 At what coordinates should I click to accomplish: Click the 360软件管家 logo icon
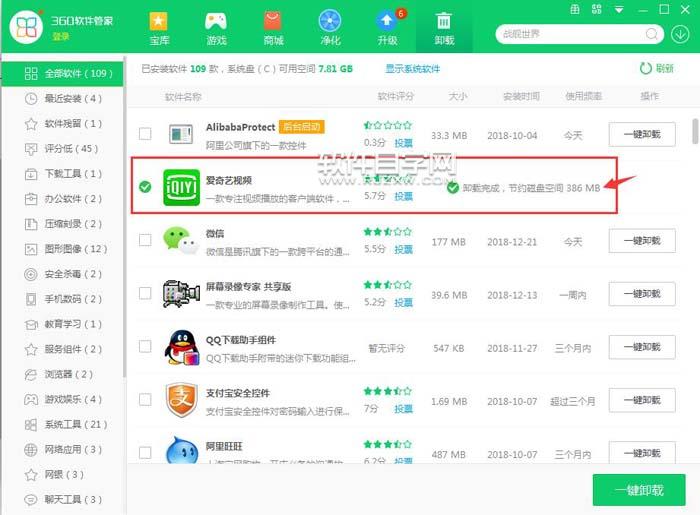pos(26,28)
